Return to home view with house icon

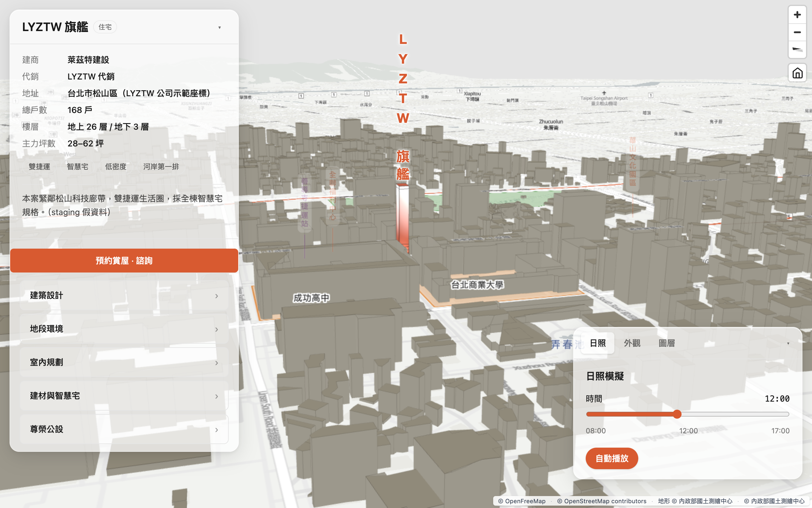click(x=797, y=73)
